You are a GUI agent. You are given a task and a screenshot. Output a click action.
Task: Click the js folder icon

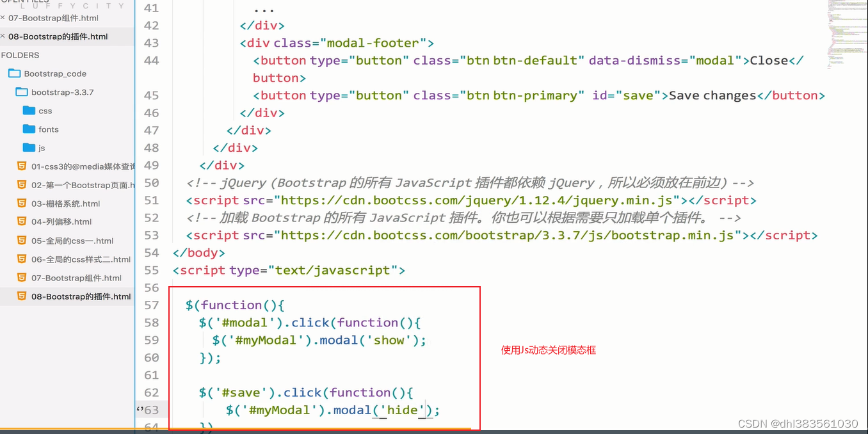point(29,148)
